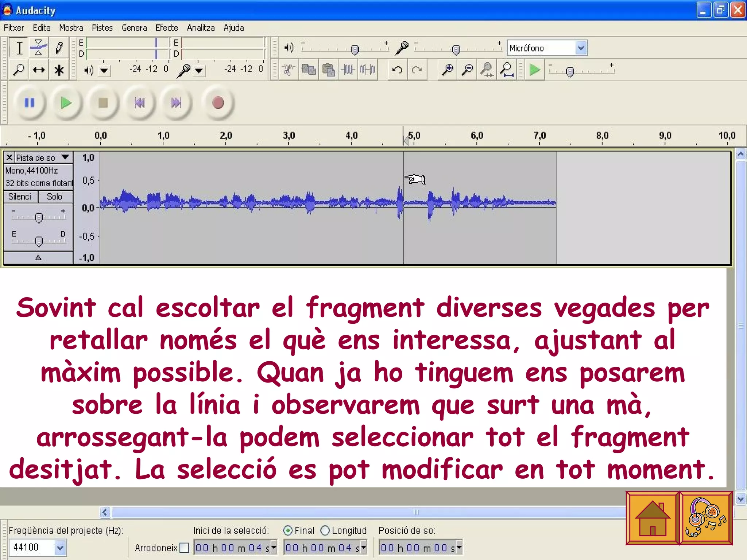This screenshot has width=747, height=560.
Task: Click the Posició de so time field
Action: coord(421,547)
